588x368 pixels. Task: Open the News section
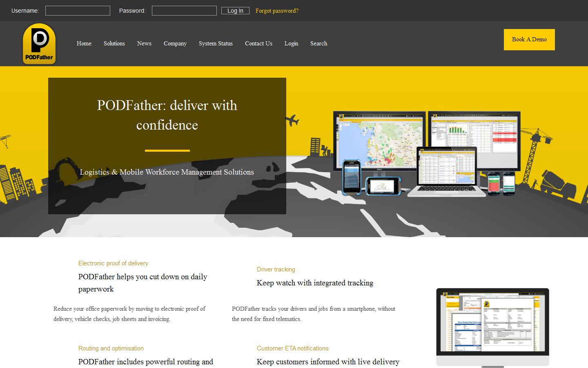(x=144, y=44)
